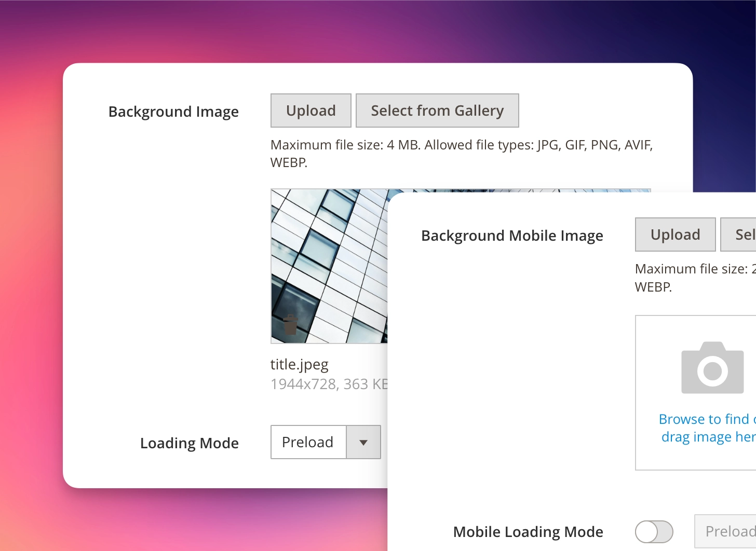Viewport: 756px width, 551px height.
Task: Click the drag image here text
Action: coord(709,437)
